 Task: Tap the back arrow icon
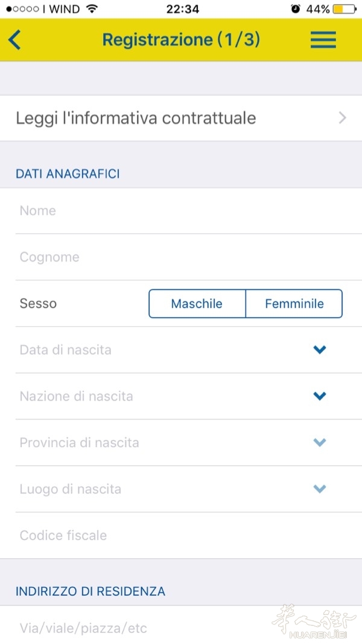15,40
